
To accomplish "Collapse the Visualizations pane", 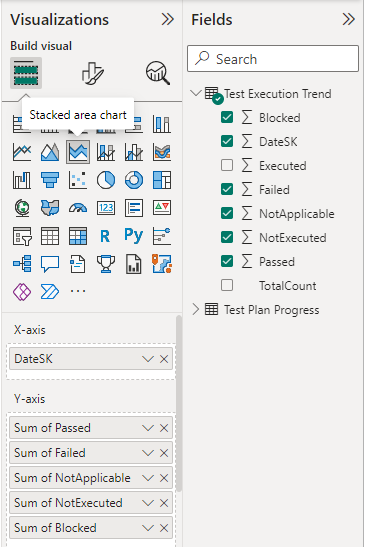I will [168, 19].
